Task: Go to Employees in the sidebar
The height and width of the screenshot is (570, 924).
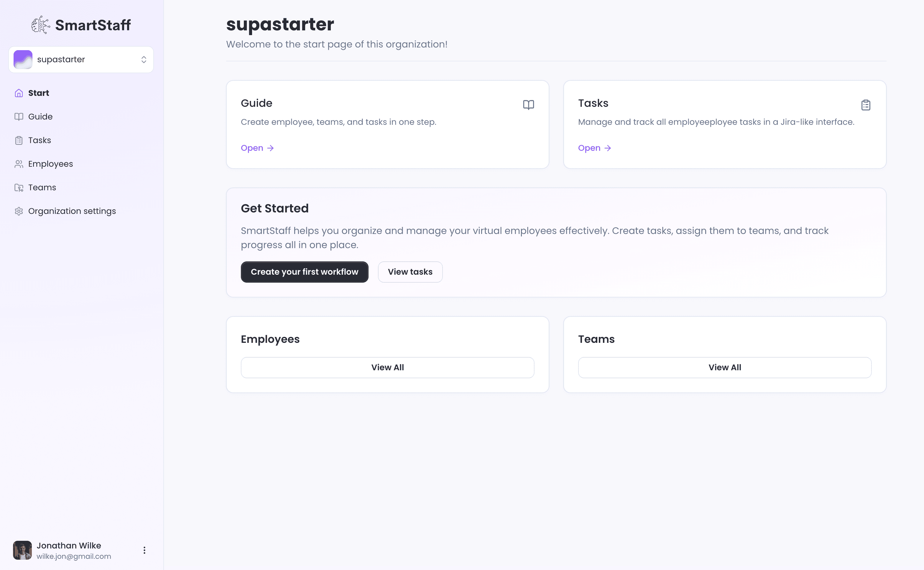Action: [x=50, y=164]
